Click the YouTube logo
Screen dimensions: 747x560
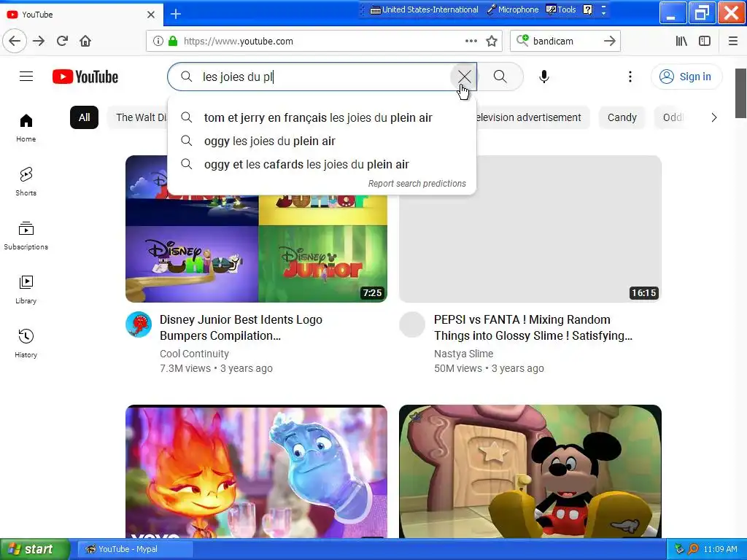click(85, 77)
